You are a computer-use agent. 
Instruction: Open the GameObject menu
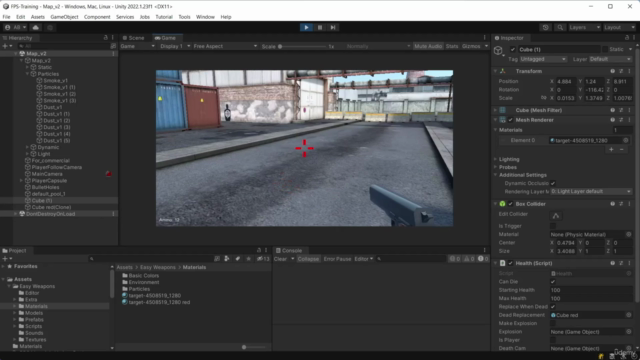64,17
